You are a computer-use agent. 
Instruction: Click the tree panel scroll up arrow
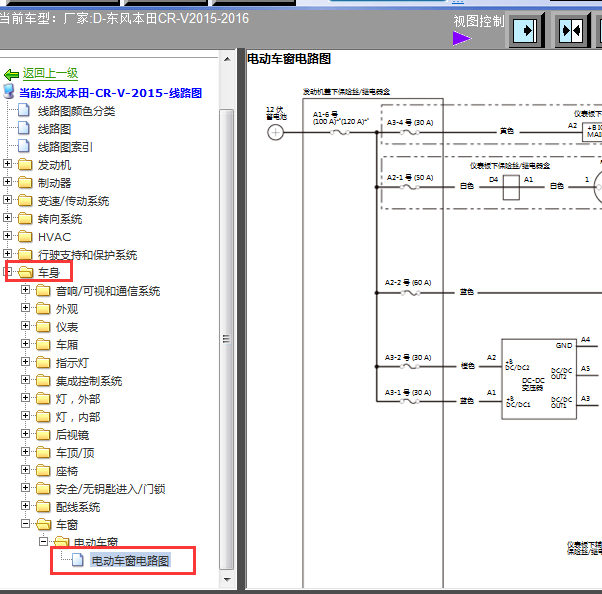pos(227,60)
